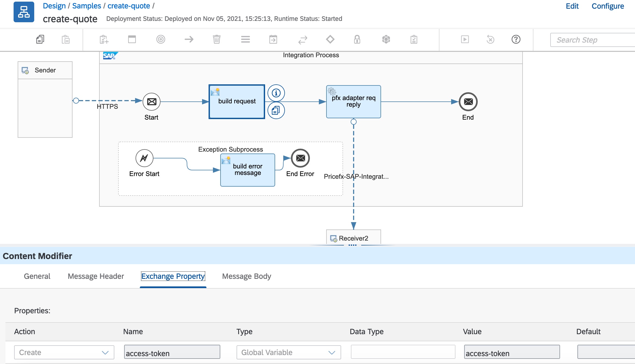Click the lock security icon in toolbar

coord(357,40)
